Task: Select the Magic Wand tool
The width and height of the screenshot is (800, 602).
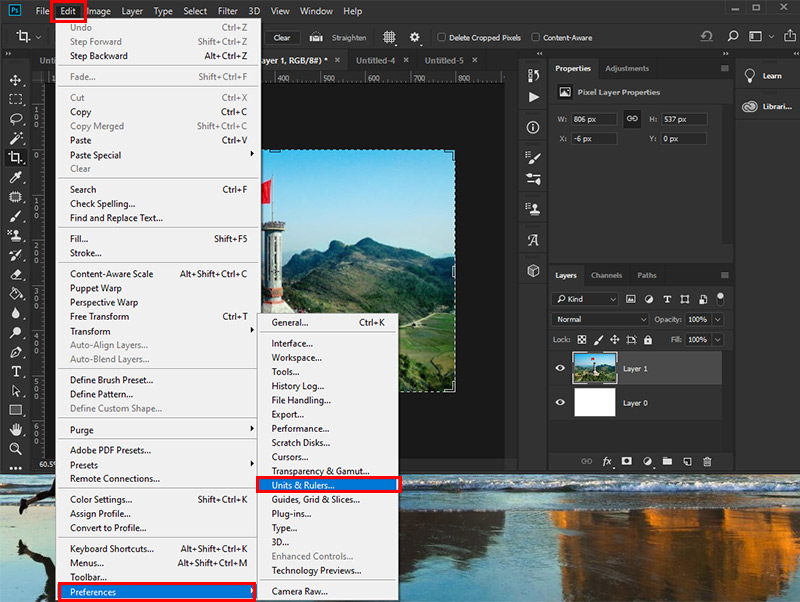Action: (x=15, y=138)
